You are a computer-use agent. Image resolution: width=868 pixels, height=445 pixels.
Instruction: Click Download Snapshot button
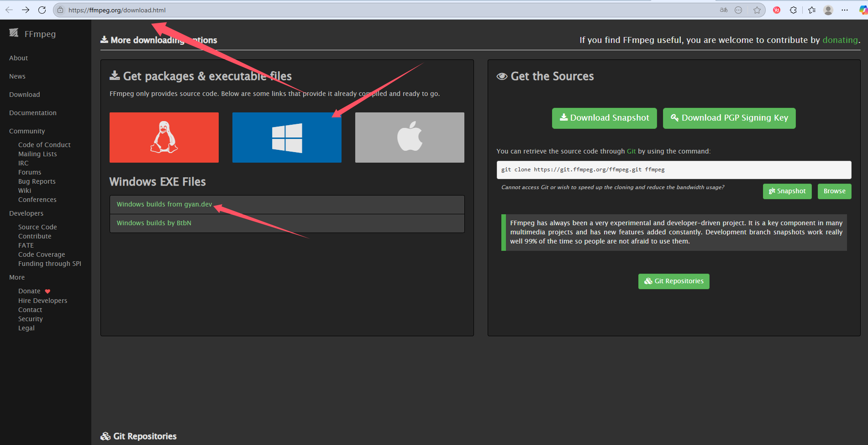(604, 118)
